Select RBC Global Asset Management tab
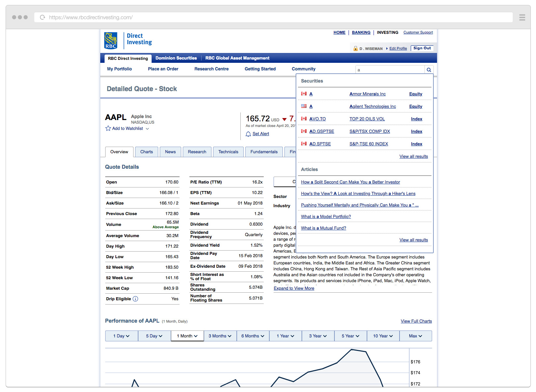This screenshot has height=392, width=536. click(x=237, y=58)
